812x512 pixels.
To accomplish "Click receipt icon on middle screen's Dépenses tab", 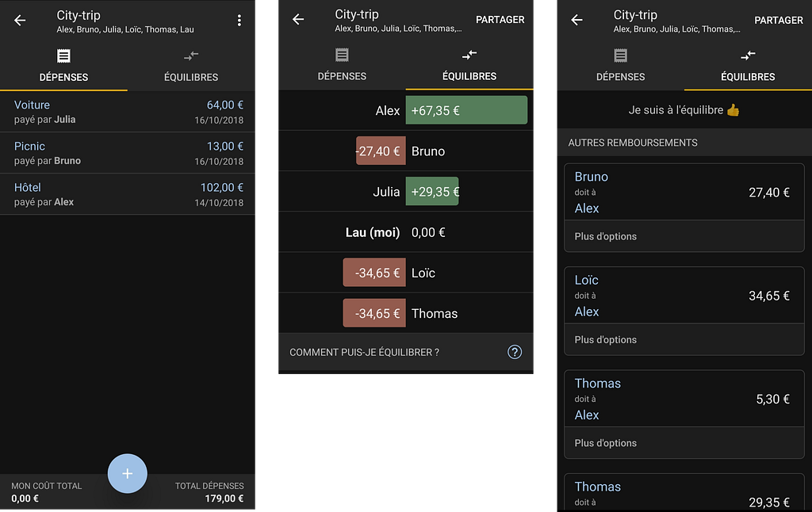I will (342, 55).
